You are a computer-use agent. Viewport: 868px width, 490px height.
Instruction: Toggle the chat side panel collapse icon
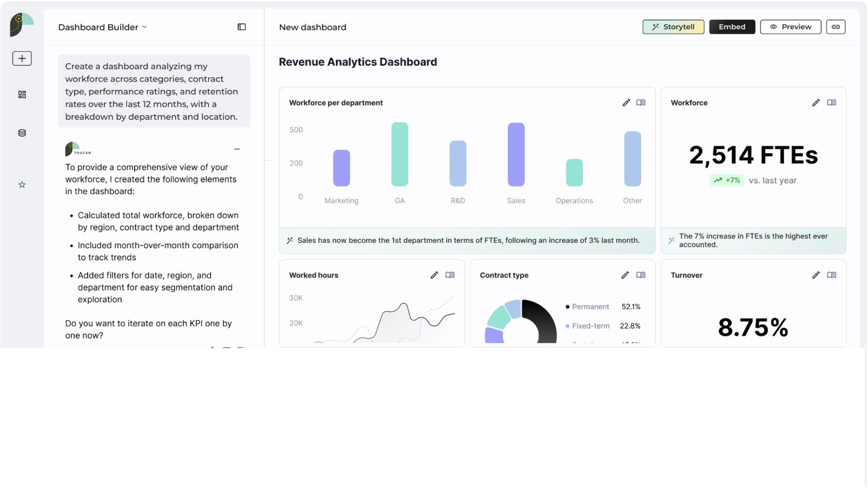pyautogui.click(x=242, y=27)
